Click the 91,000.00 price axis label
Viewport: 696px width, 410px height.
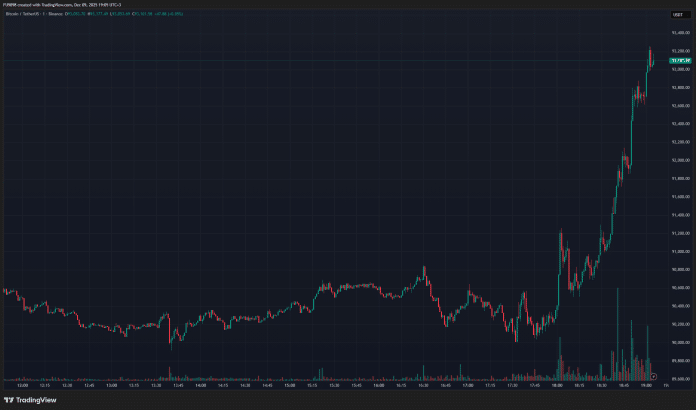[680, 252]
